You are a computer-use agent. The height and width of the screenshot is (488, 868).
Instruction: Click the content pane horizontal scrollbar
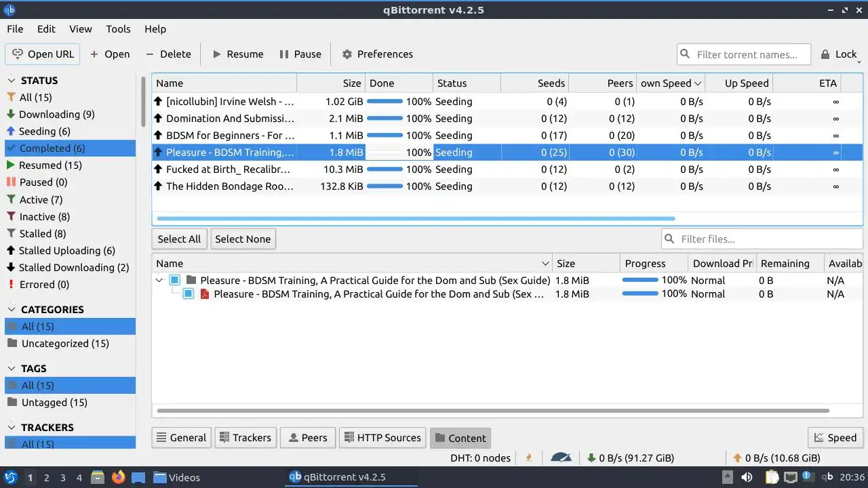click(x=493, y=411)
